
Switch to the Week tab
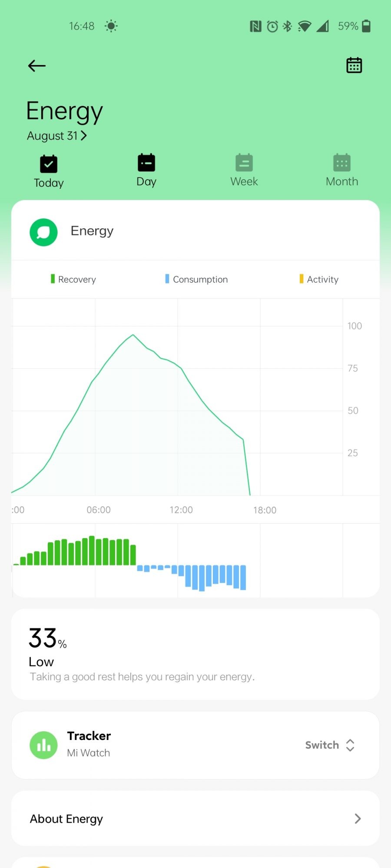point(244,171)
